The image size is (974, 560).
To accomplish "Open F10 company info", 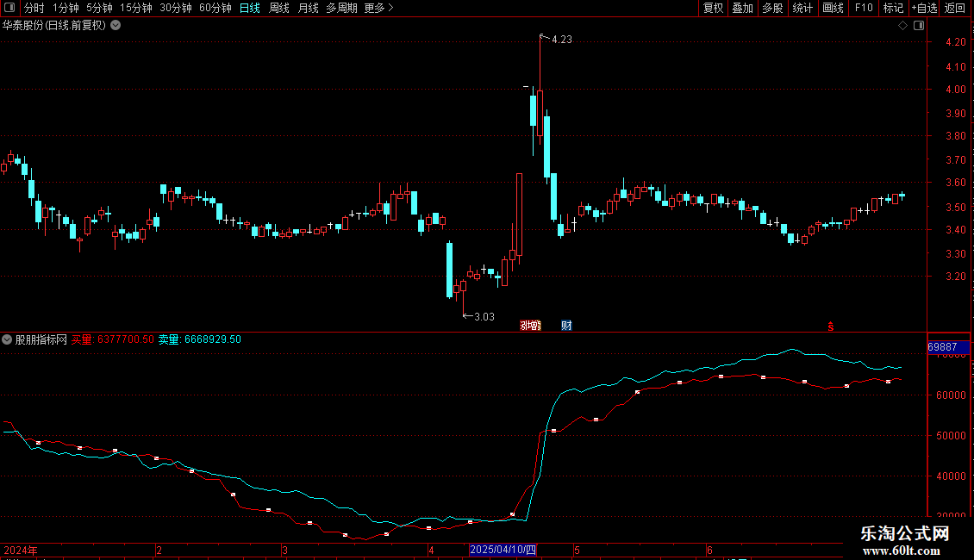I will tap(864, 8).
